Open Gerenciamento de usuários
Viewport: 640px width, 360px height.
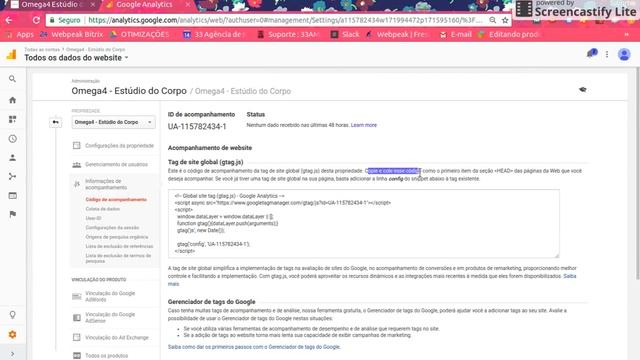[110, 164]
